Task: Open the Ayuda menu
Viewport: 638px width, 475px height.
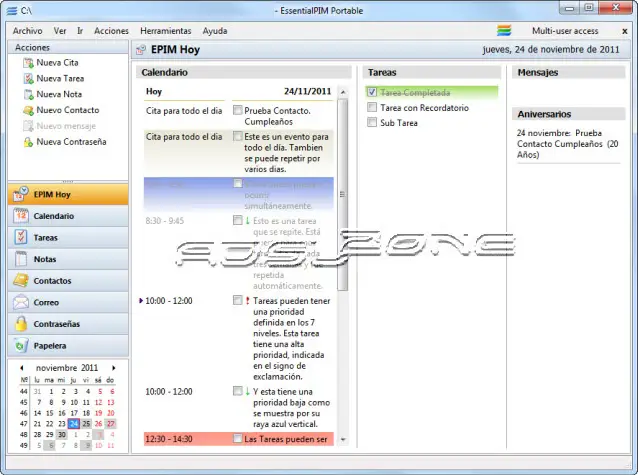Action: tap(215, 31)
